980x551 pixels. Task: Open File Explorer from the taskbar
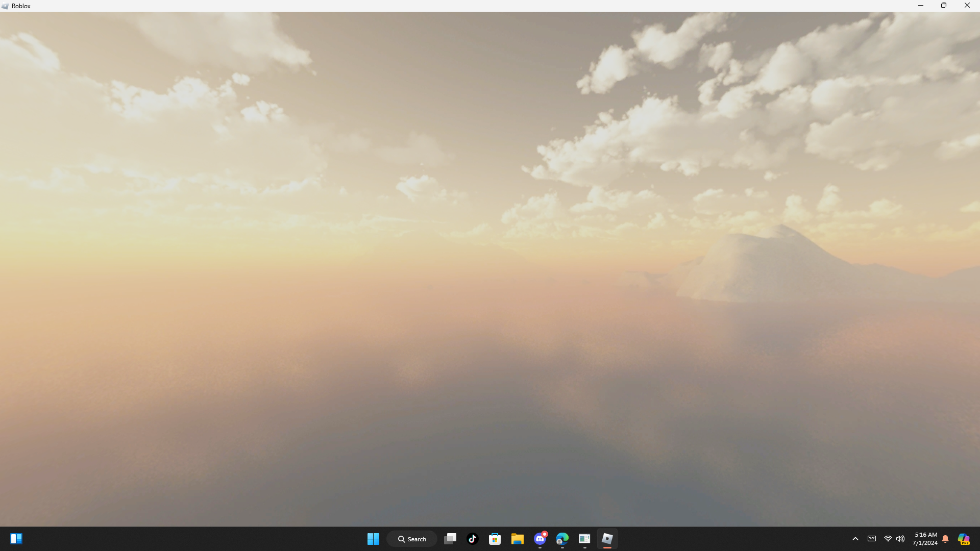coord(518,539)
